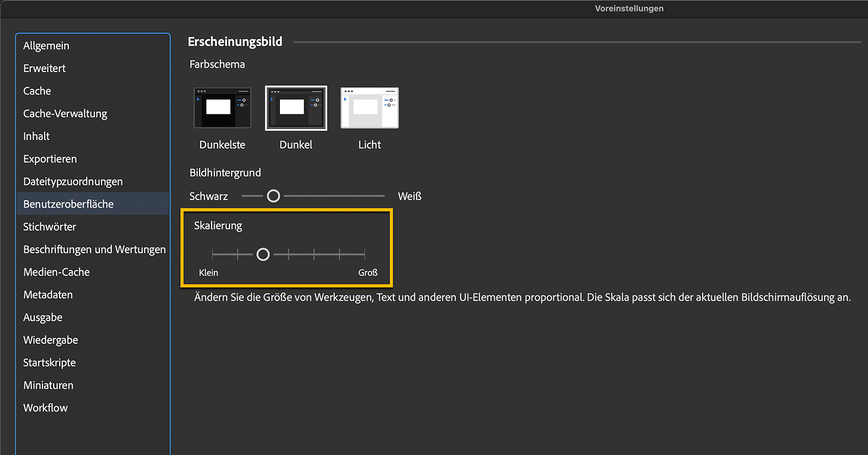Select Benutzeroberfläche in the sidebar

68,204
